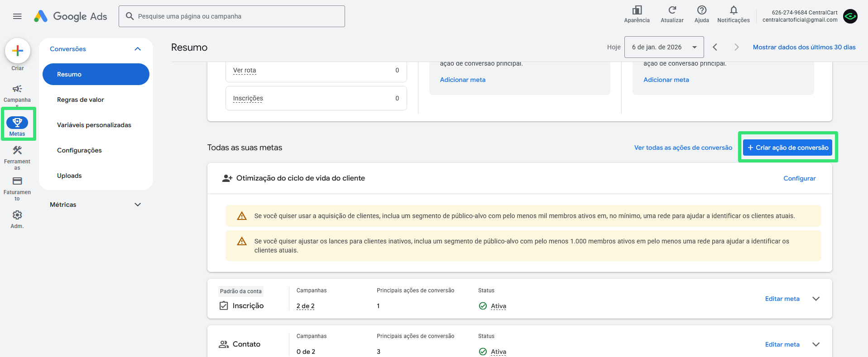Collapse the Conversões section

point(138,49)
